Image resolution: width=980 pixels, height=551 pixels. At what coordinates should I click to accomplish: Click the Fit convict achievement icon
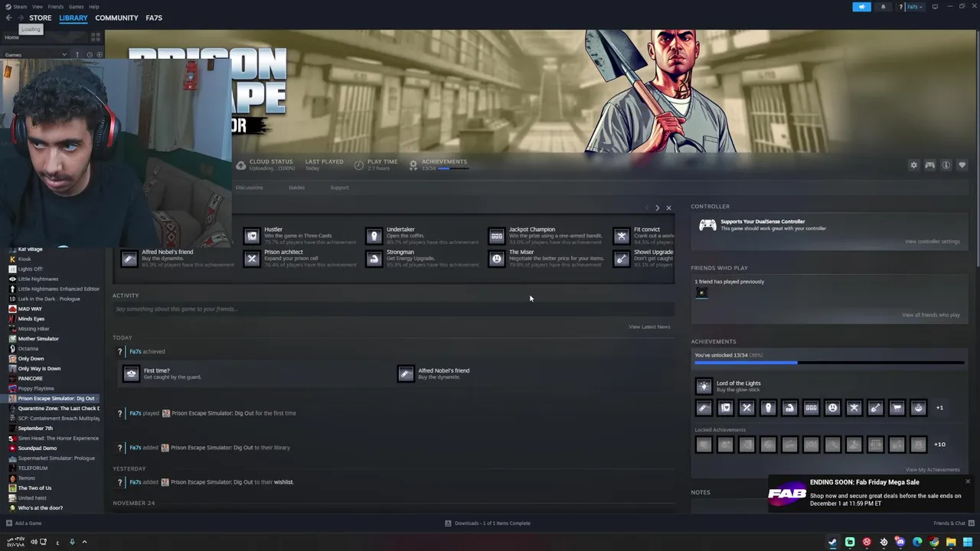pos(621,236)
